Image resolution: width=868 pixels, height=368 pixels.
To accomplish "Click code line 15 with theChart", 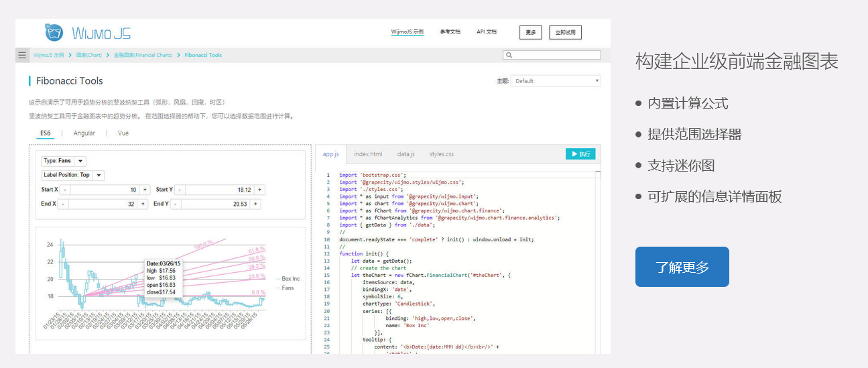I will tap(431, 275).
